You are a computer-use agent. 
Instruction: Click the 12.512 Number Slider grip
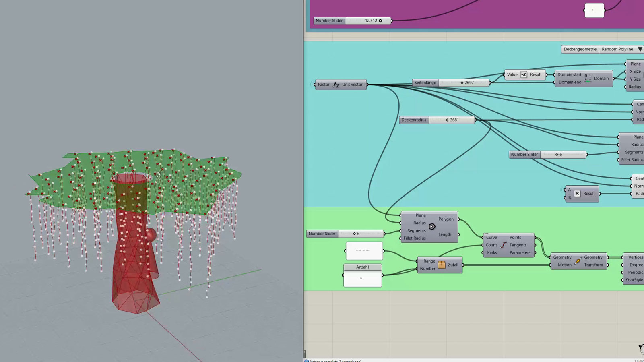tap(380, 21)
